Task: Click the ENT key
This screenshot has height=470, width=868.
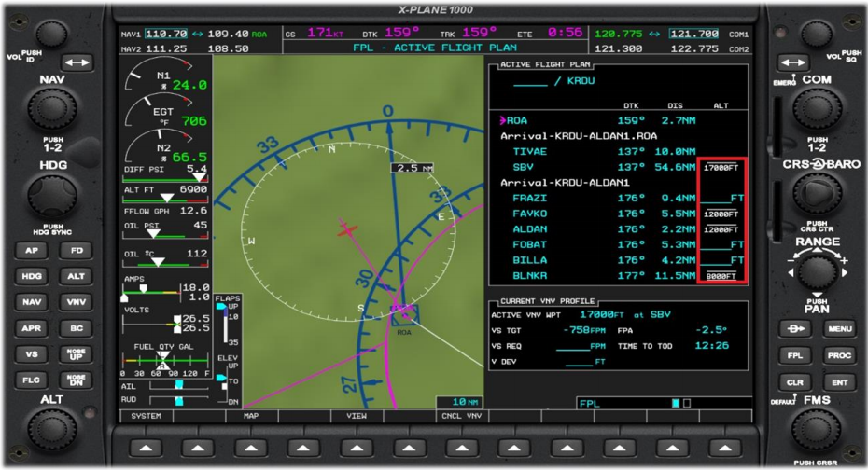Action: pyautogui.click(x=840, y=382)
